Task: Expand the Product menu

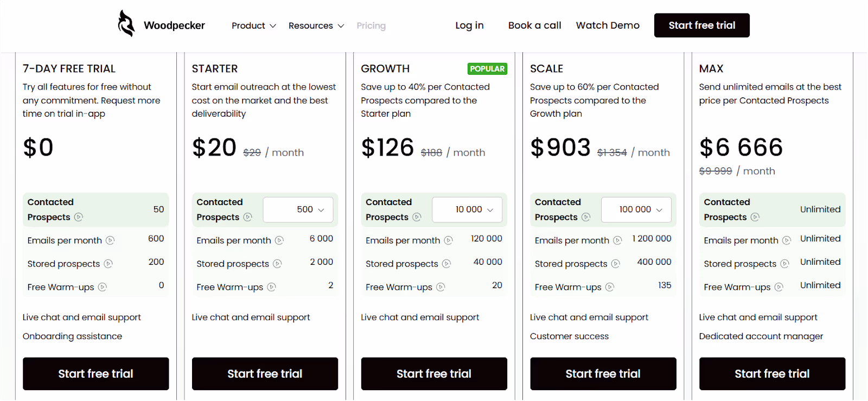Action: pyautogui.click(x=253, y=26)
